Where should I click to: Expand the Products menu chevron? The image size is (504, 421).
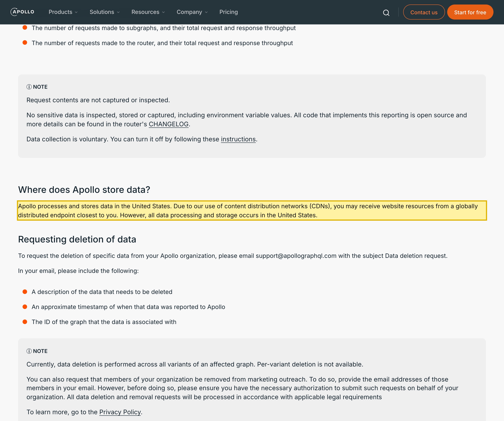click(x=76, y=12)
